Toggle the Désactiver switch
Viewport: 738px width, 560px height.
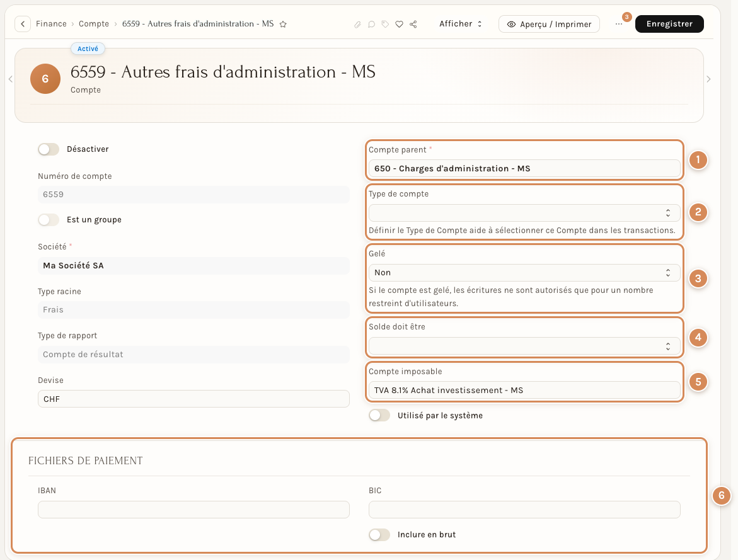click(49, 149)
